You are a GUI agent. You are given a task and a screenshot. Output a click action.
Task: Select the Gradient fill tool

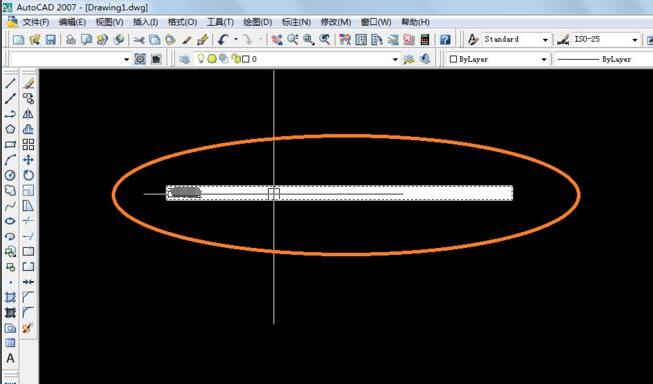click(10, 313)
